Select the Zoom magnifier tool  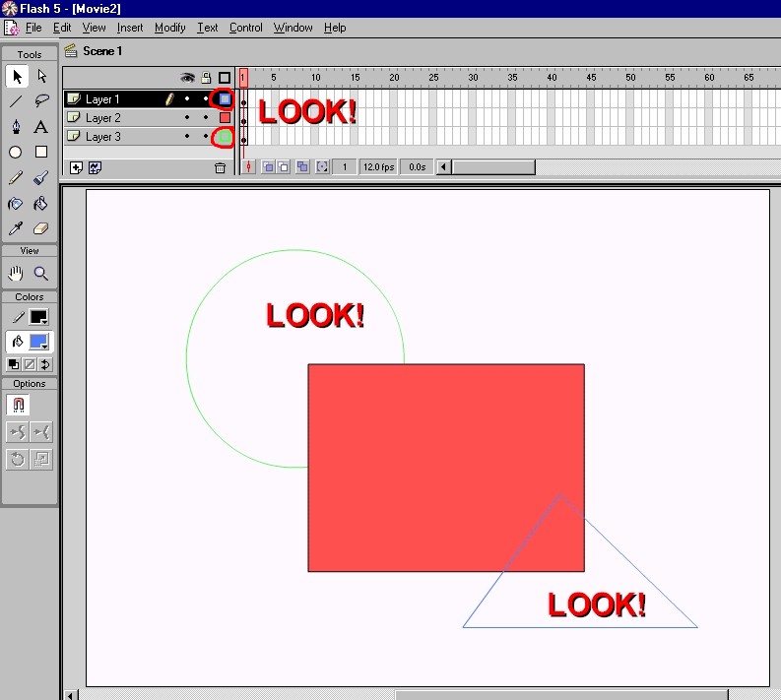41,274
